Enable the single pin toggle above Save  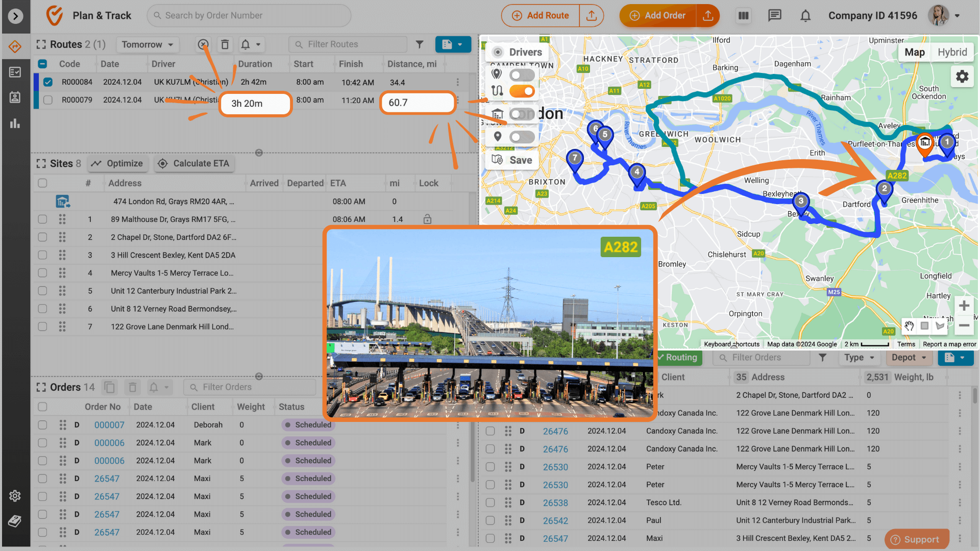522,137
